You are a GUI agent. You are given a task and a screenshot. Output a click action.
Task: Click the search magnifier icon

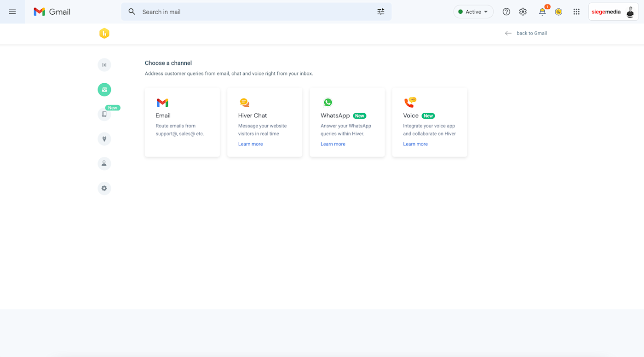(132, 12)
